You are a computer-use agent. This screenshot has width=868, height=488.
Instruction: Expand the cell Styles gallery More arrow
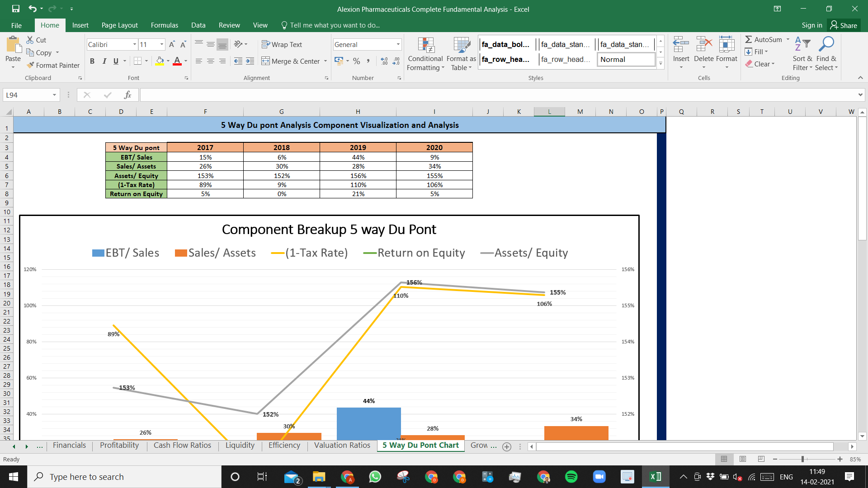coord(660,63)
